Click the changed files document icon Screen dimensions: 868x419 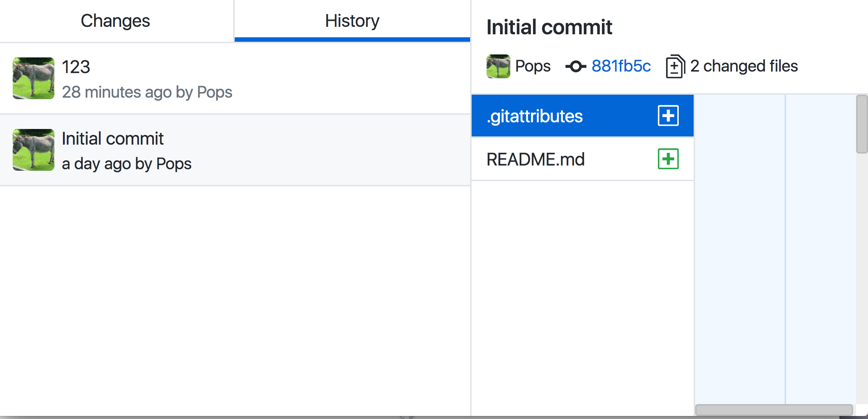(674, 66)
